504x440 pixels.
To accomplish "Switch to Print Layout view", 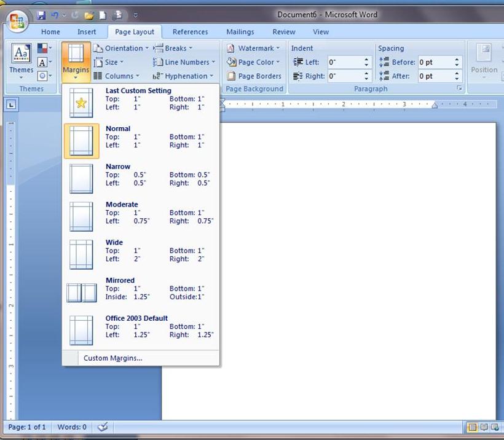I will 472,427.
